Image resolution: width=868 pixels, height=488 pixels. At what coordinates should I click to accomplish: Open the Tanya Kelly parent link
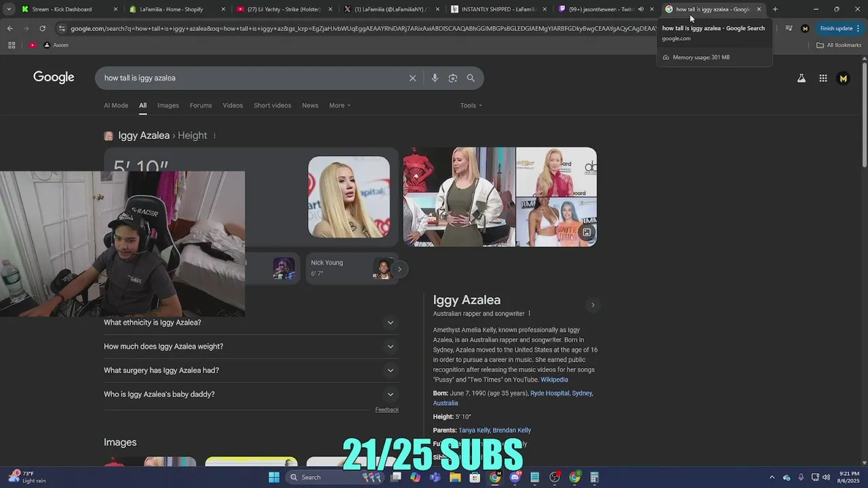pyautogui.click(x=474, y=430)
